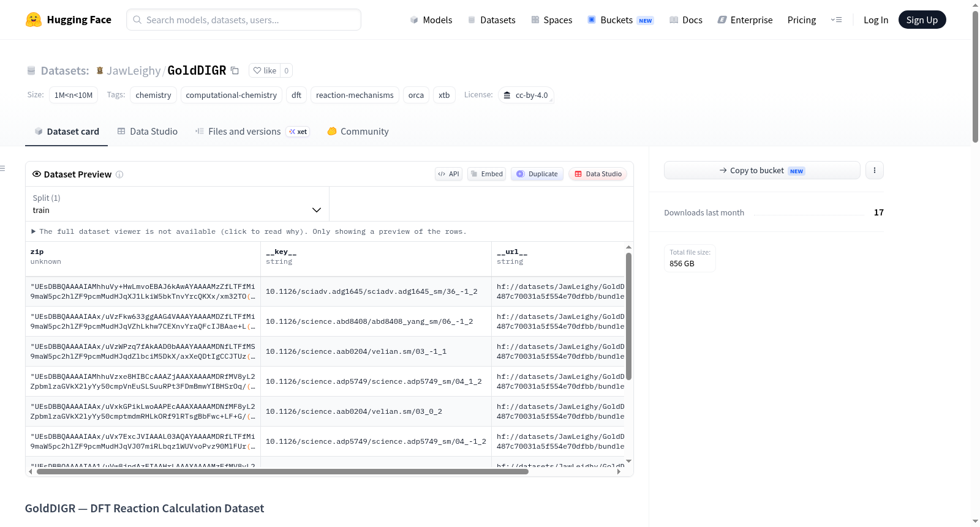Image resolution: width=980 pixels, height=527 pixels.
Task: Select cell 10.1126/science.adp5749/science.adp5749_sm/04_1_2
Action: pyautogui.click(x=376, y=381)
